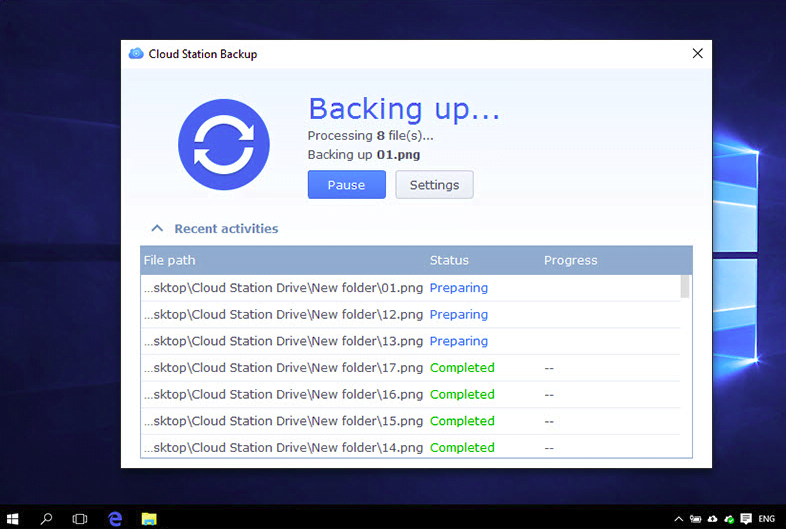Open Task View from the taskbar
The height and width of the screenshot is (529, 786).
point(80,518)
